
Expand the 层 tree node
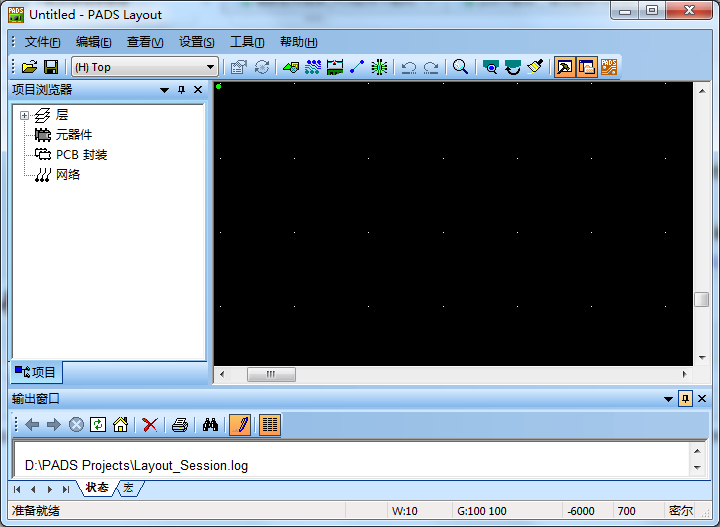[x=24, y=115]
